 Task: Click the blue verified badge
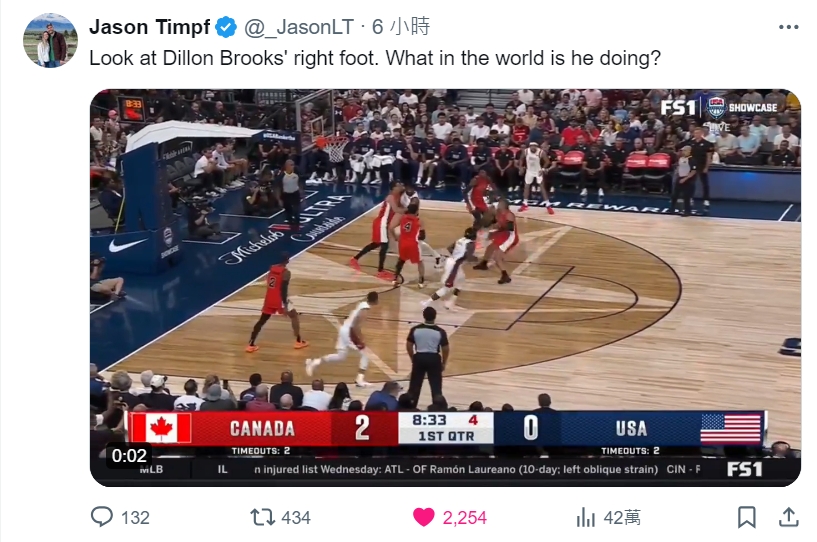pos(226,27)
